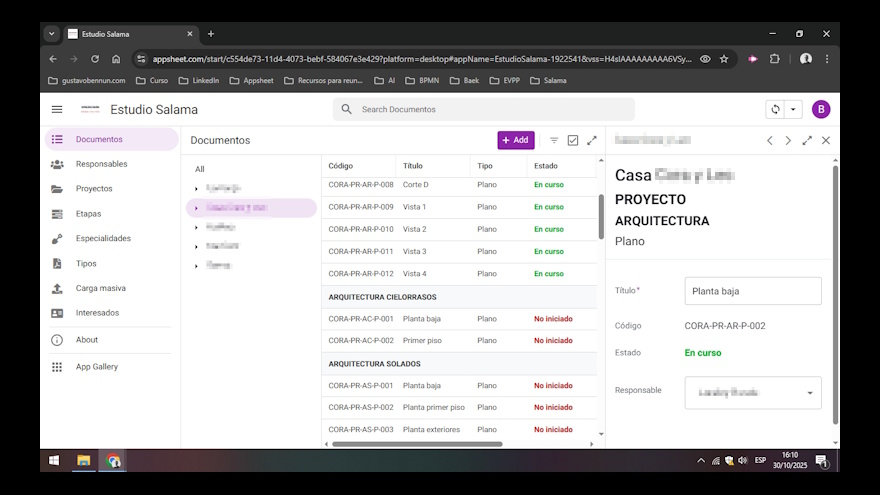Toggle multi-select checkbox in Documentos toolbar

pyautogui.click(x=573, y=141)
